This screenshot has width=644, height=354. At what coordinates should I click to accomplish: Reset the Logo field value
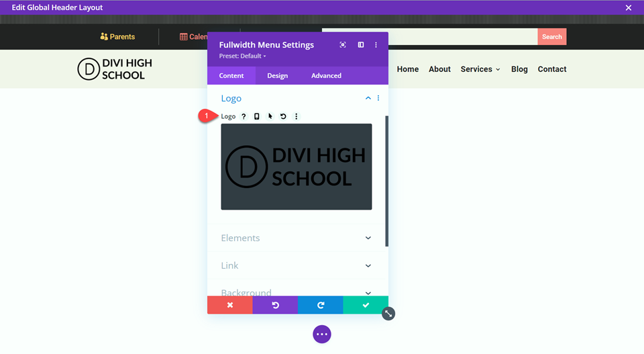tap(283, 116)
